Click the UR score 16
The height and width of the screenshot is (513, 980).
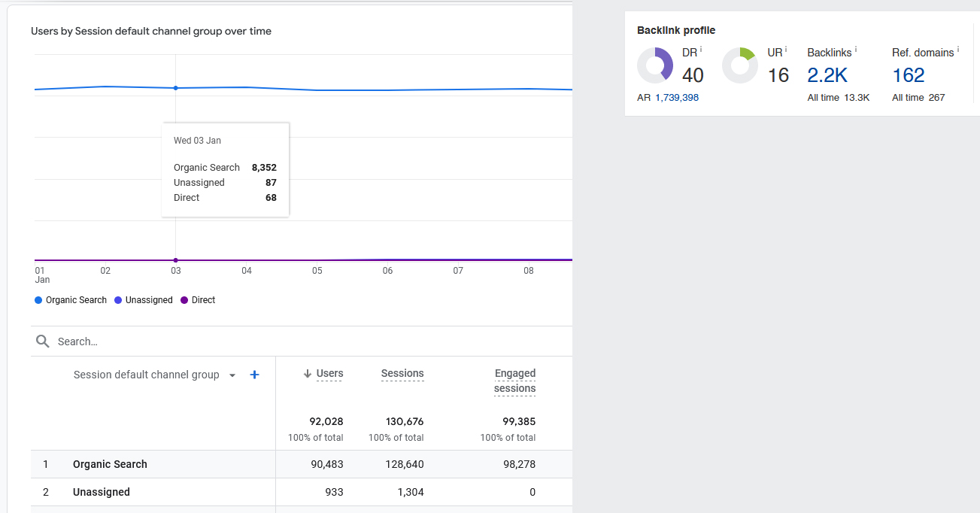coord(778,75)
